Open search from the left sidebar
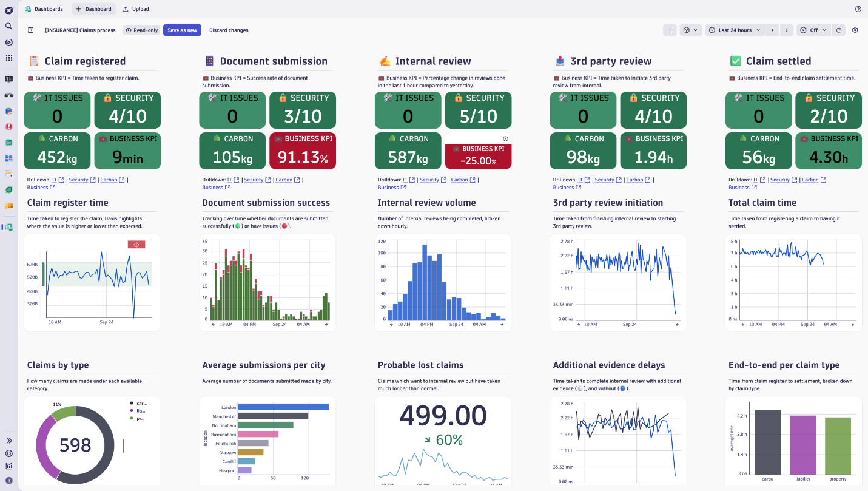This screenshot has width=868, height=491. click(x=8, y=26)
